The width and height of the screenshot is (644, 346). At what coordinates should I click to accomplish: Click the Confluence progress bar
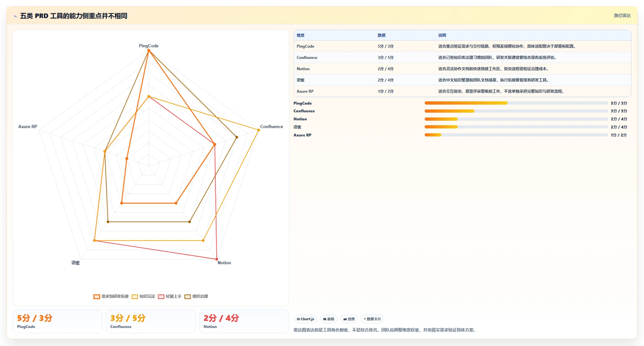coord(516,111)
